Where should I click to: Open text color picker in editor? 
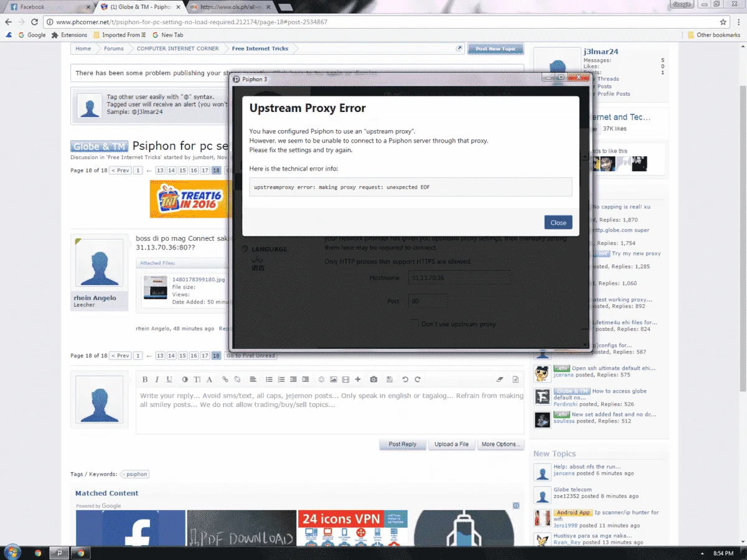[x=186, y=380]
